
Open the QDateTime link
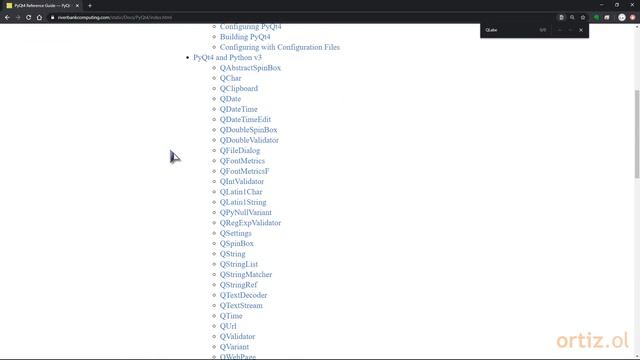click(239, 109)
